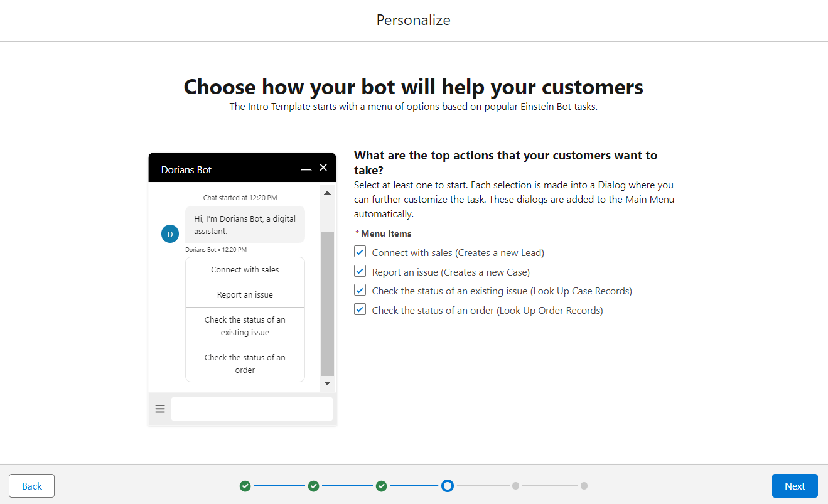Open the chat hamburger menu icon
Screen dimensions: 828x504
click(160, 409)
